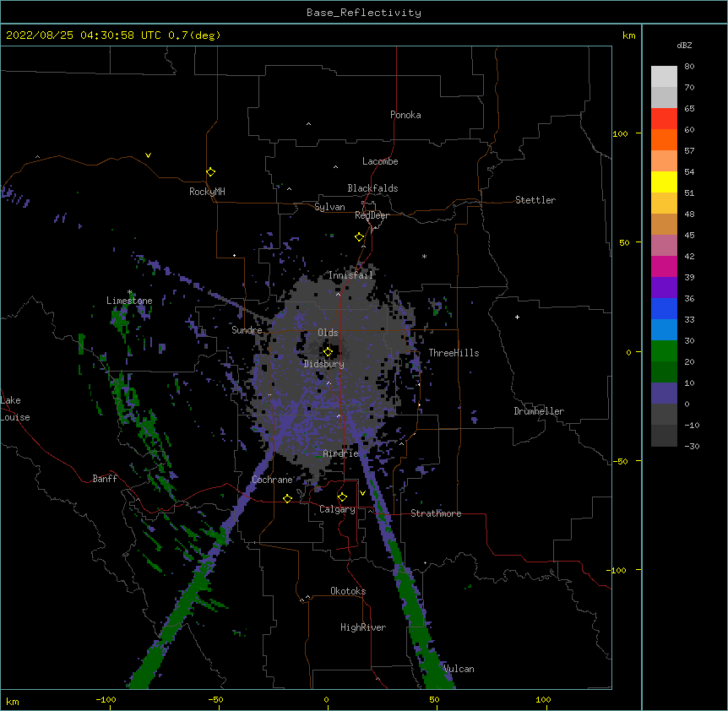Click the yellow 54 dBZ legend swatch
The image size is (728, 711).
pyautogui.click(x=664, y=182)
